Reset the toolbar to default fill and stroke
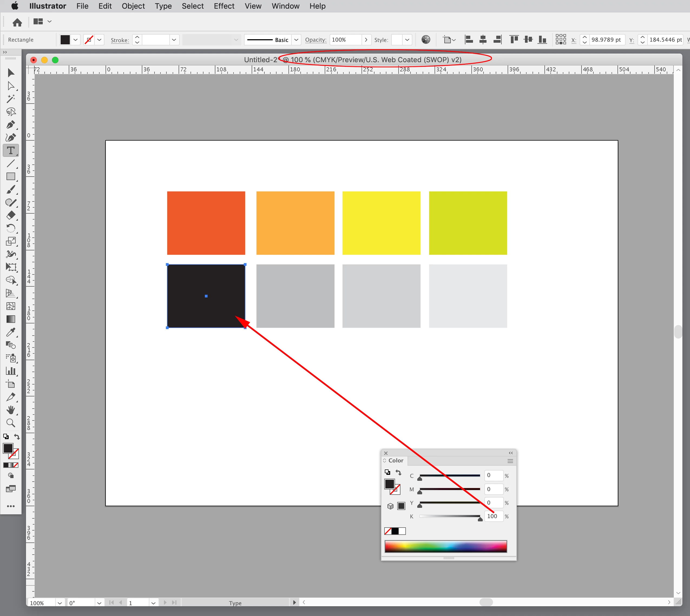Viewport: 690px width, 616px height. tap(6, 437)
